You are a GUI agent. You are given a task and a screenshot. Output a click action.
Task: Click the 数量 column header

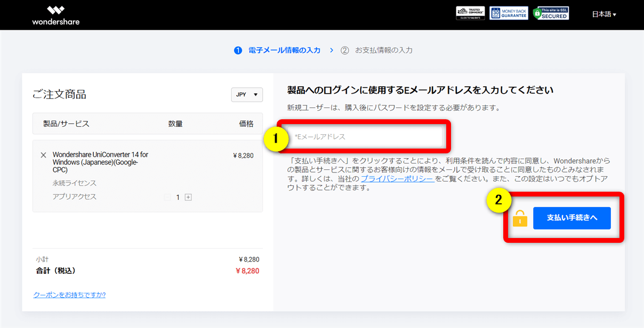tap(175, 124)
